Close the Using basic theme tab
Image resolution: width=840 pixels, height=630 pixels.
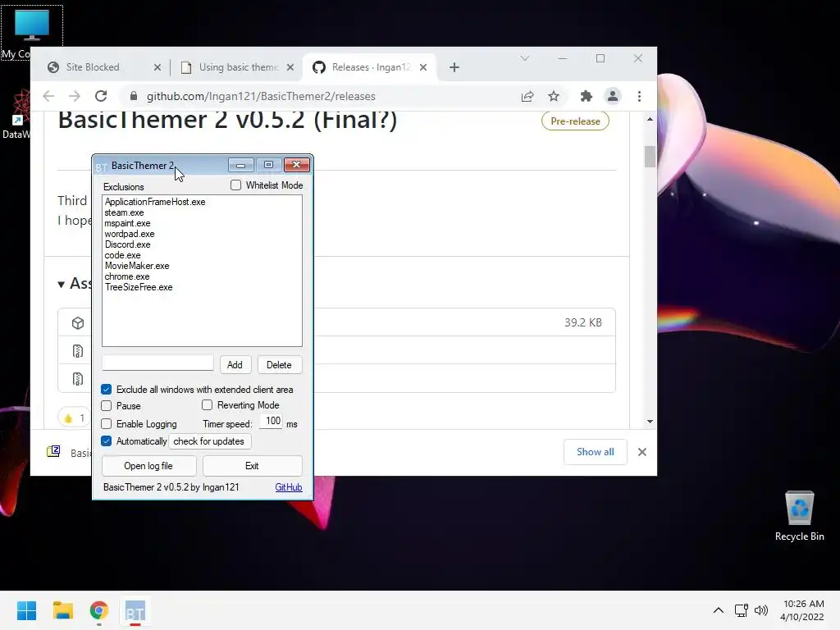coord(290,67)
